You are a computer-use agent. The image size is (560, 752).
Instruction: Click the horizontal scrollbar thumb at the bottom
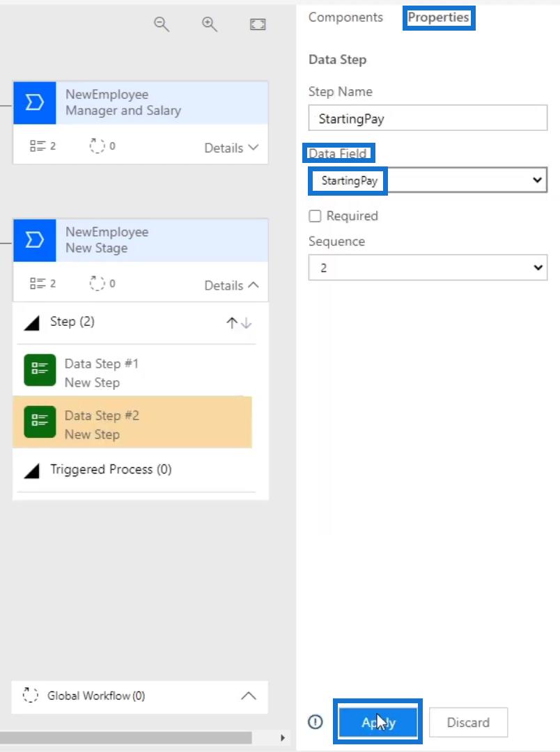126,737
